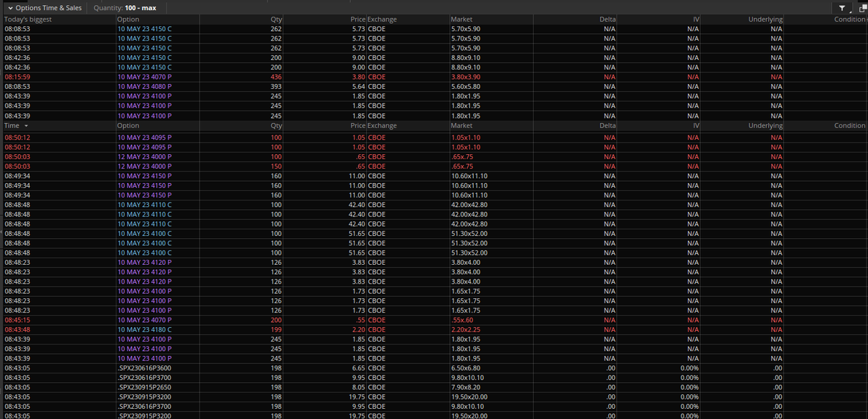868x419 pixels.
Task: Select the 08:45:15 time cell
Action: point(17,320)
